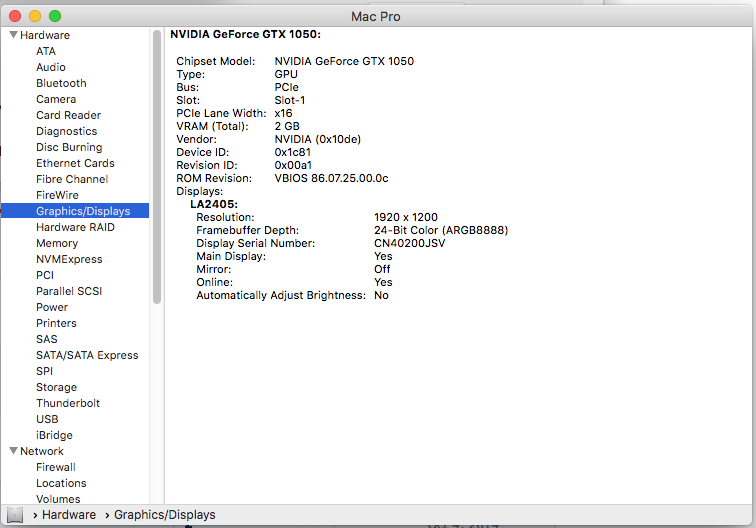
Task: Click the serial number CN40200JSV
Action: coord(410,244)
